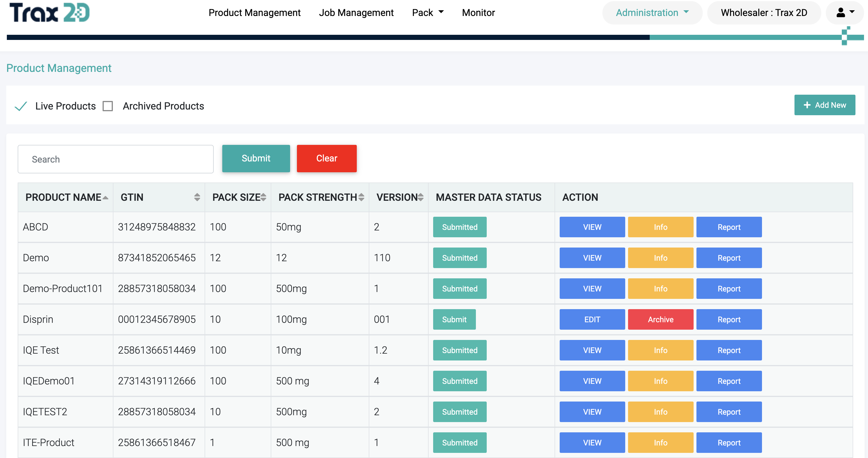Toggle the Live Products checkbox
This screenshot has height=458, width=868.
click(21, 106)
